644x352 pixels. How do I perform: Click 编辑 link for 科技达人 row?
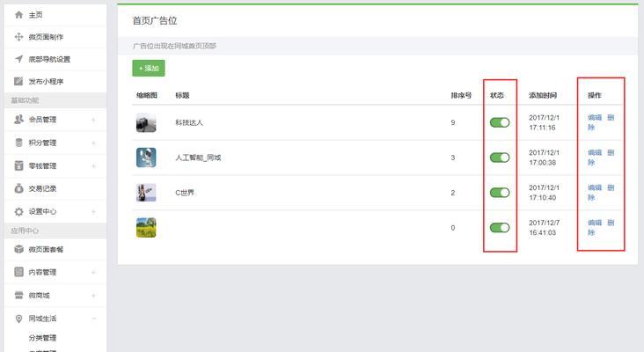(x=595, y=117)
